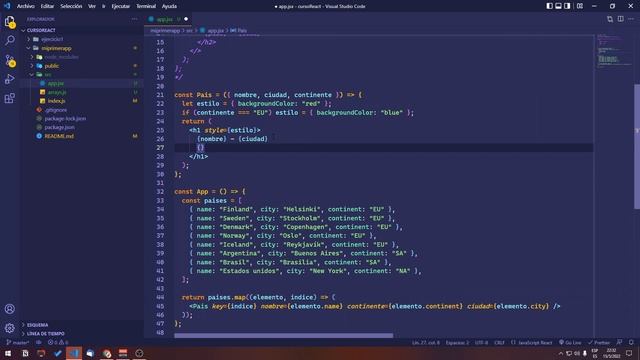Viewport: 640px width, 360px height.
Task: Click the line and column indicator
Action: (x=426, y=342)
